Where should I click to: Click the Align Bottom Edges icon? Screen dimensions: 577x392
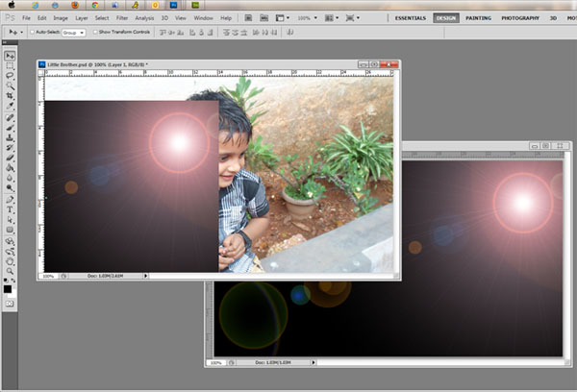pos(181,33)
